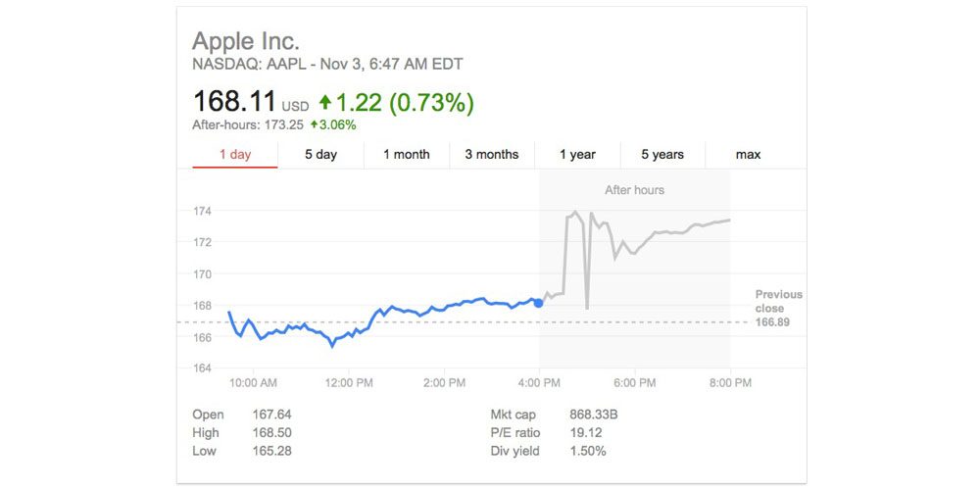Image resolution: width=980 pixels, height=490 pixels.
Task: Click the green up arrow beside 1.22
Action: [325, 102]
